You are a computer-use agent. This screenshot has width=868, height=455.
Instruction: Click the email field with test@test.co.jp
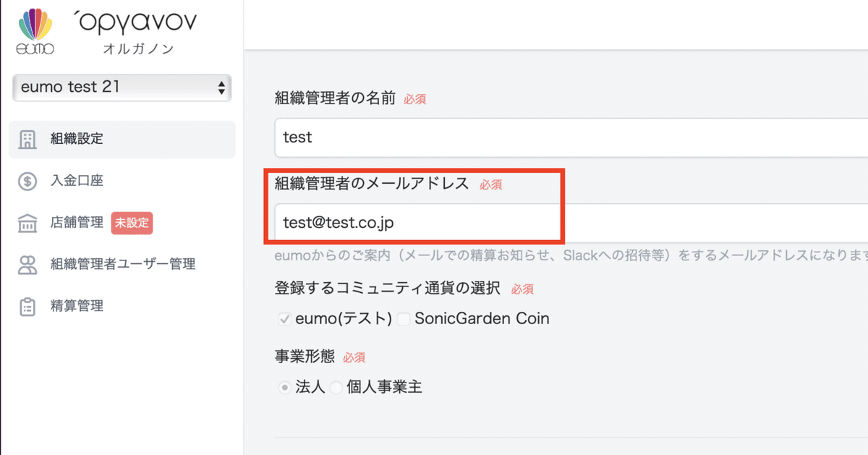coord(571,223)
